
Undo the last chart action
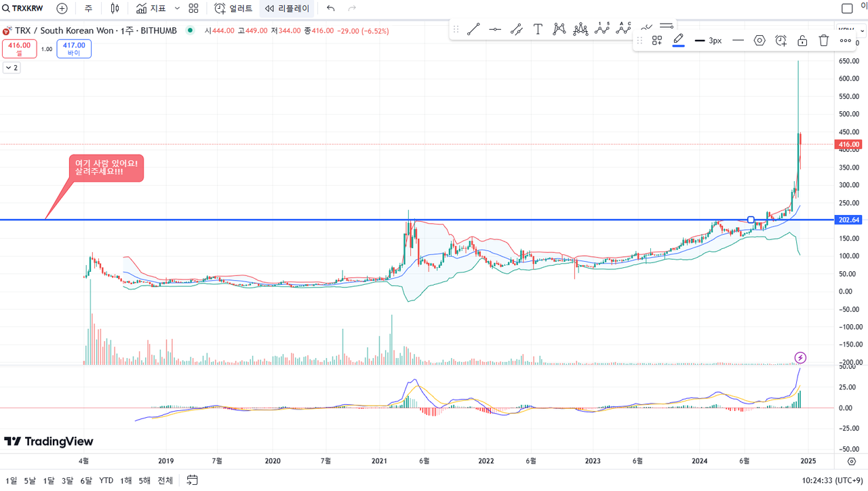[x=331, y=9]
